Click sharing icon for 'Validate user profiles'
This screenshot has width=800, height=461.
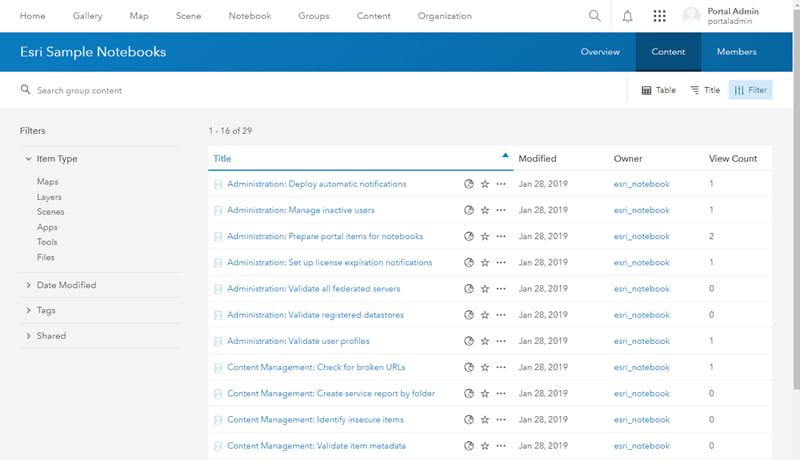469,341
